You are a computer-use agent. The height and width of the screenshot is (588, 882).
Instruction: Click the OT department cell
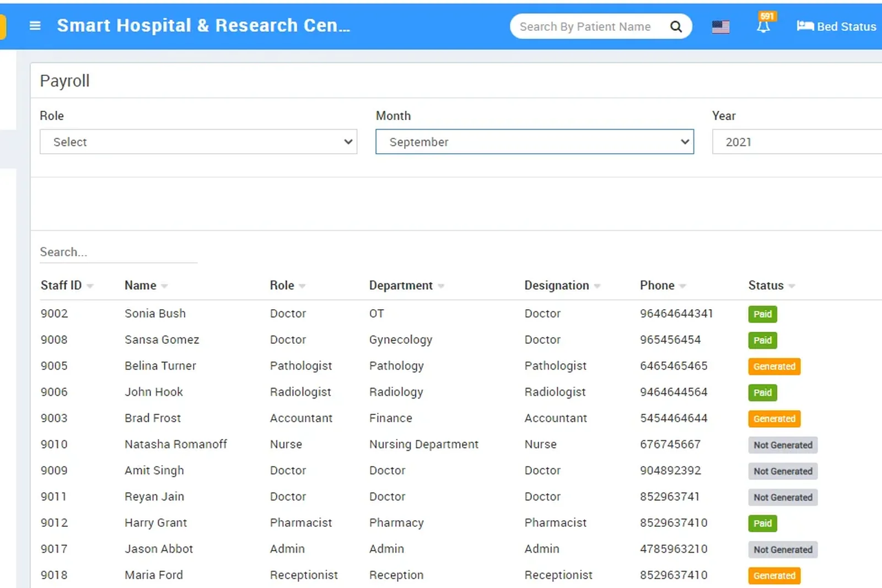click(377, 314)
